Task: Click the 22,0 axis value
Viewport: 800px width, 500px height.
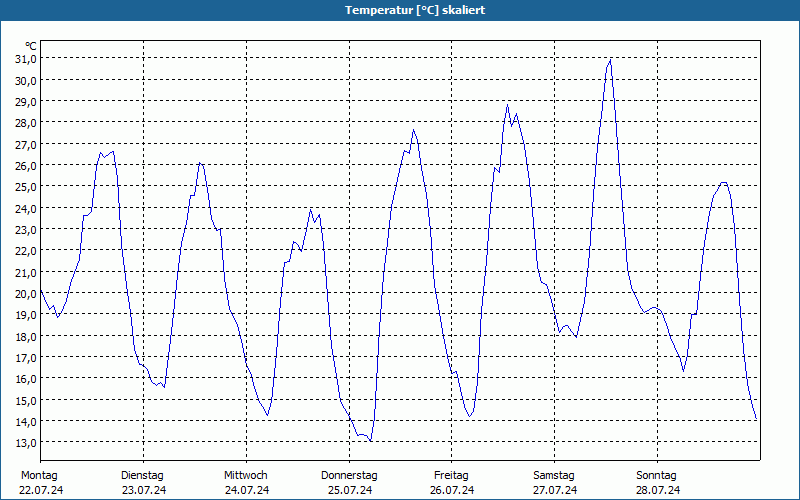Action: 26,251
